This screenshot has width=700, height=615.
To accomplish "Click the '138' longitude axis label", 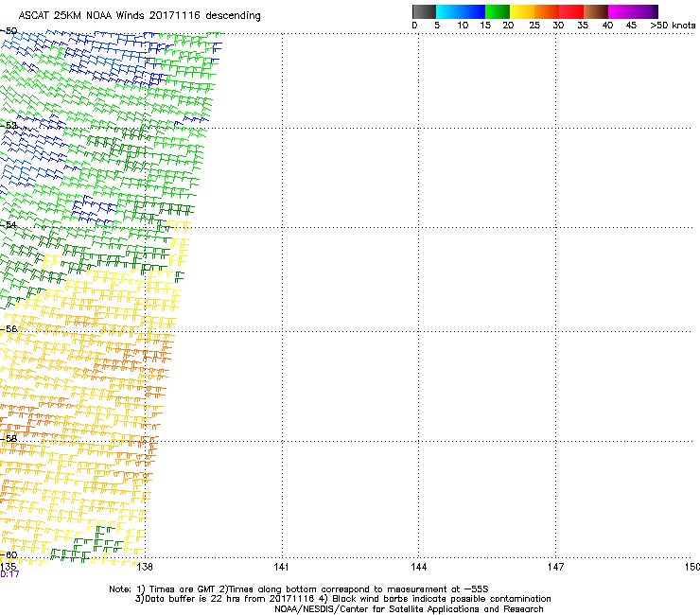I will [145, 567].
